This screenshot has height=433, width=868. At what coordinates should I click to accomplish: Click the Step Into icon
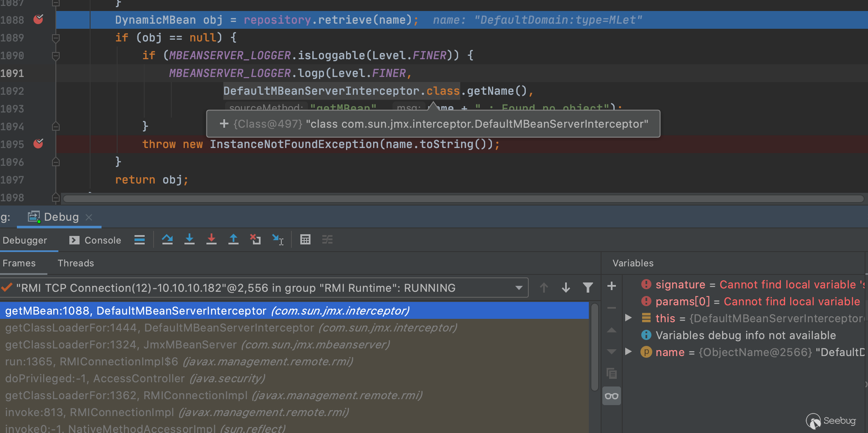(x=190, y=240)
